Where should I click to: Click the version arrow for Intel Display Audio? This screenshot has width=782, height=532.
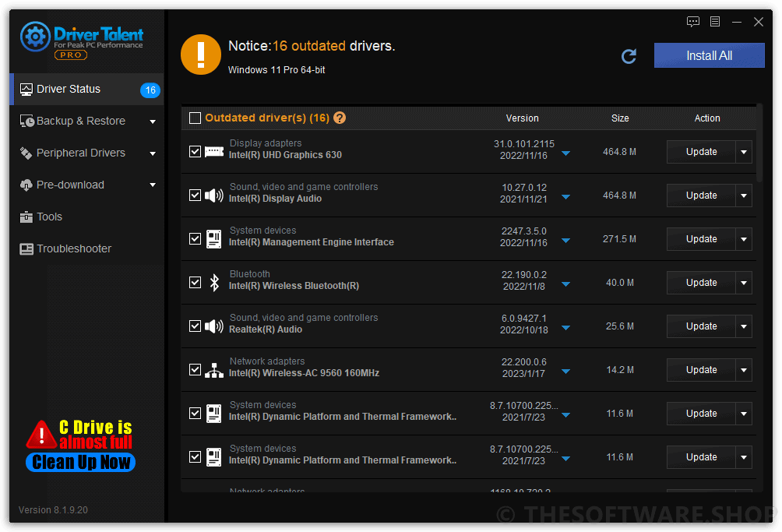565,197
